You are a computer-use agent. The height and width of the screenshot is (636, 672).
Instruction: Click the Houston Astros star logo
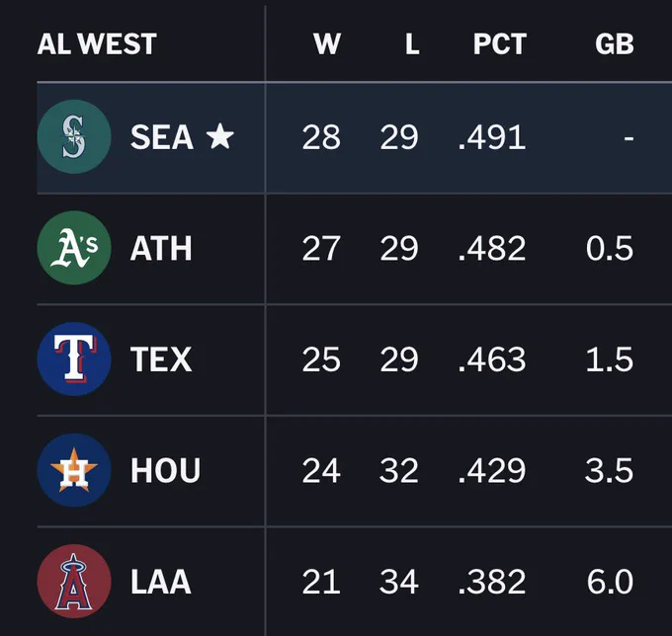click(x=74, y=470)
